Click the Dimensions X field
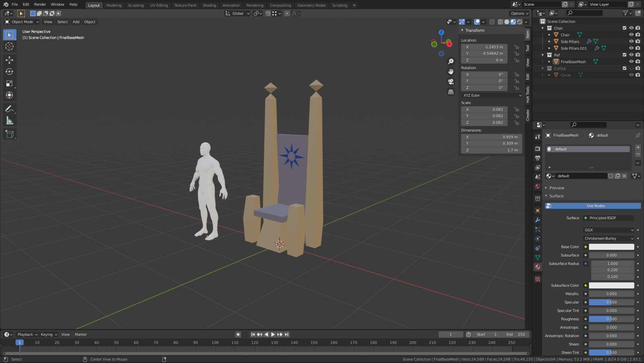 pos(491,137)
